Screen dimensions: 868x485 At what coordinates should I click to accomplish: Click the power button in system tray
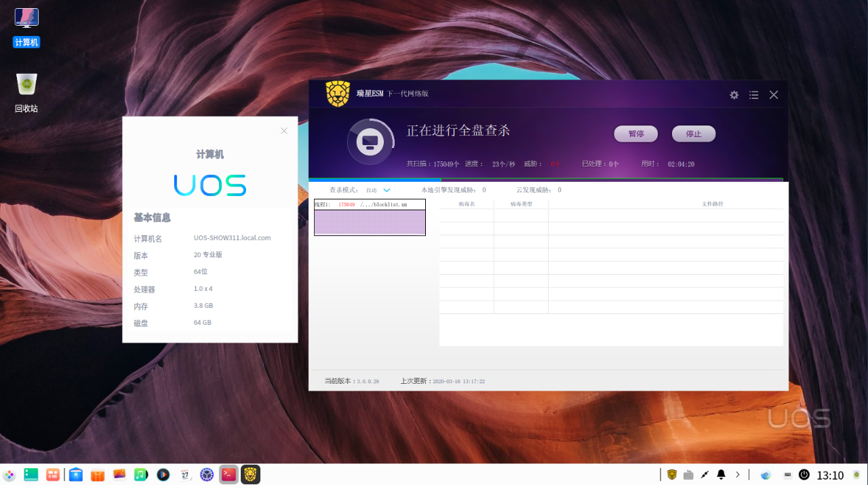(804, 474)
